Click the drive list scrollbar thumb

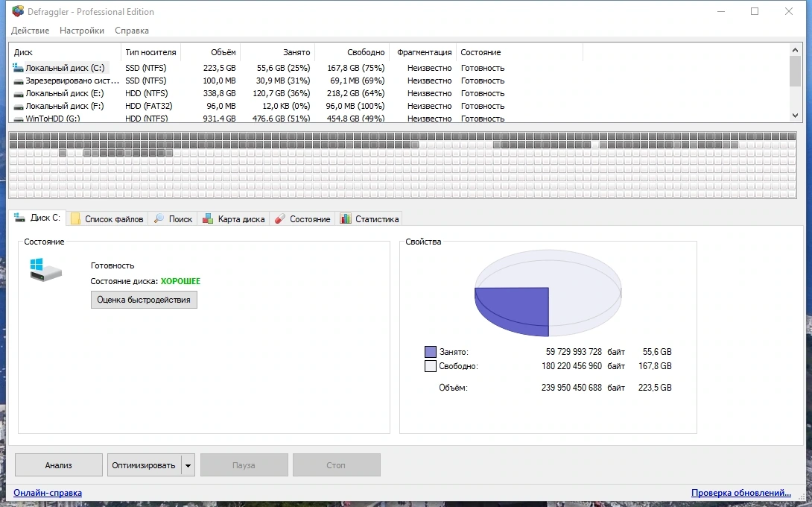click(795, 71)
